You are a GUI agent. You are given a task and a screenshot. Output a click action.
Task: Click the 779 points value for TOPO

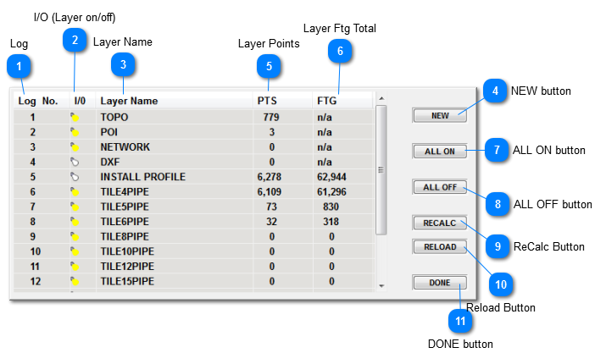click(x=271, y=118)
